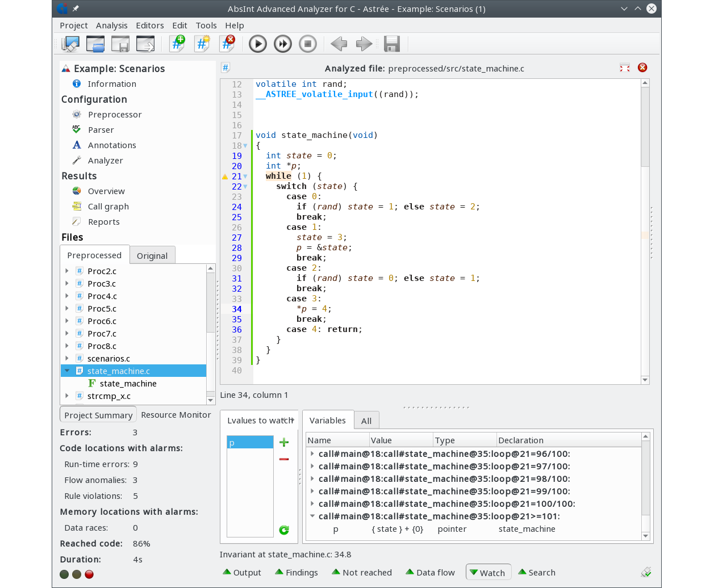Expand the Proc5.c file node
The image size is (714, 588).
click(67, 308)
